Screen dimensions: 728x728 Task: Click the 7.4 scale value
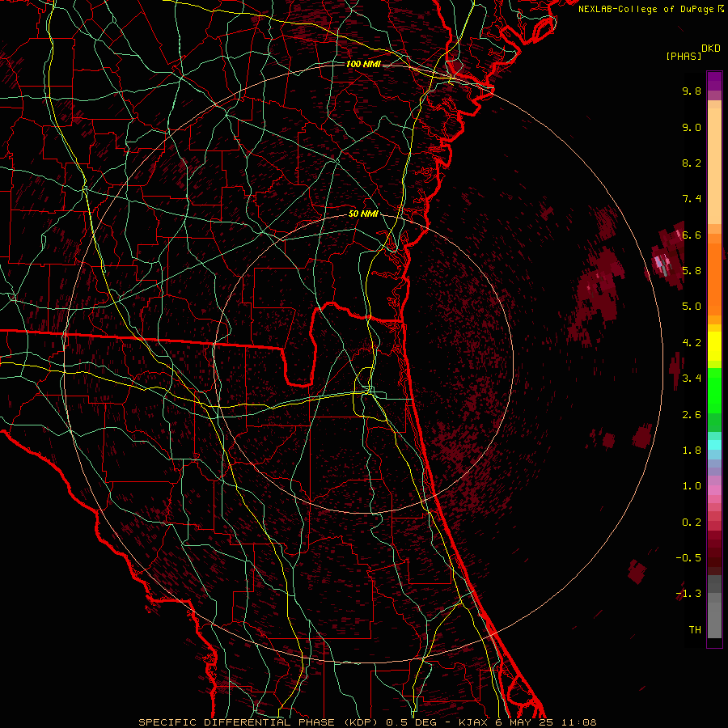pyautogui.click(x=692, y=199)
